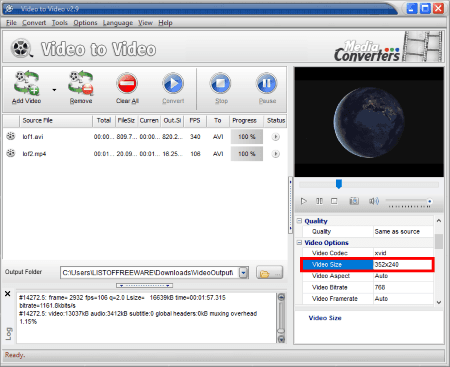
Task: Open the File menu
Action: (x=11, y=23)
